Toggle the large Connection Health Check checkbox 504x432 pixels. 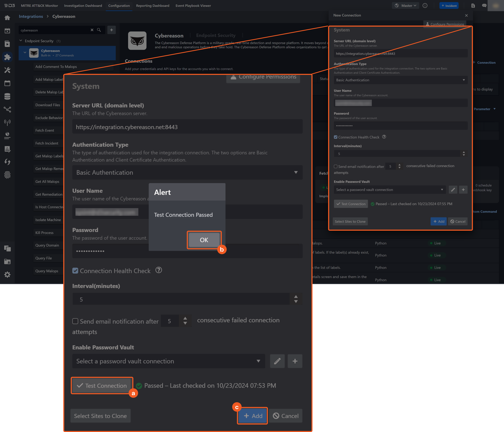coord(75,271)
